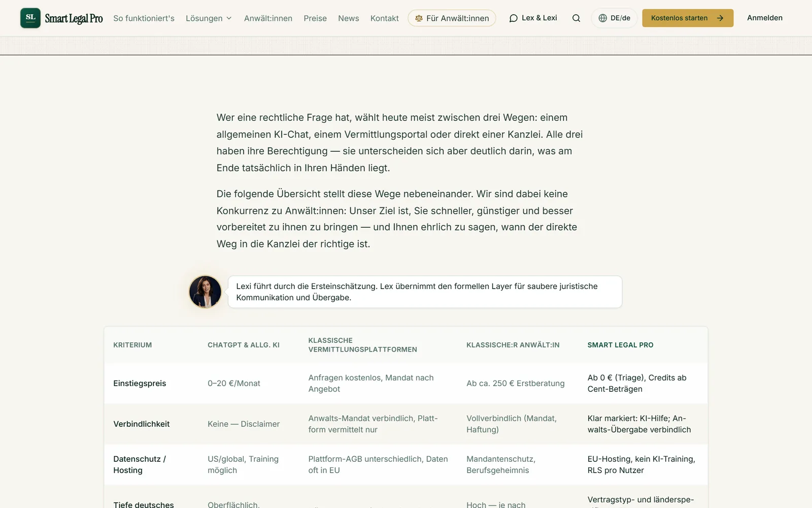
Task: Open the So funktioniert's menu item
Action: 144,18
